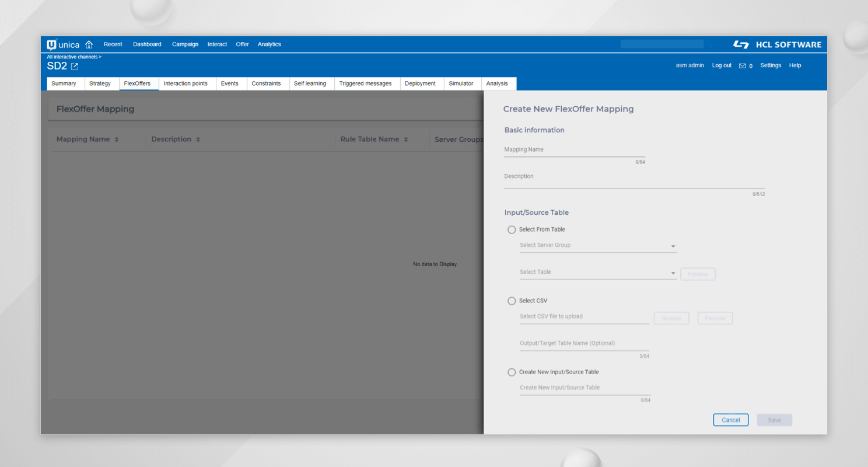Sort the Mapping Name column
868x467 pixels.
pyautogui.click(x=116, y=139)
